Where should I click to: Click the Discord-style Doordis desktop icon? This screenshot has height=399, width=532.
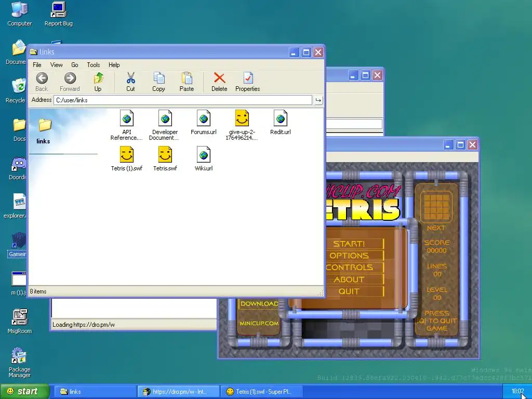pos(18,169)
